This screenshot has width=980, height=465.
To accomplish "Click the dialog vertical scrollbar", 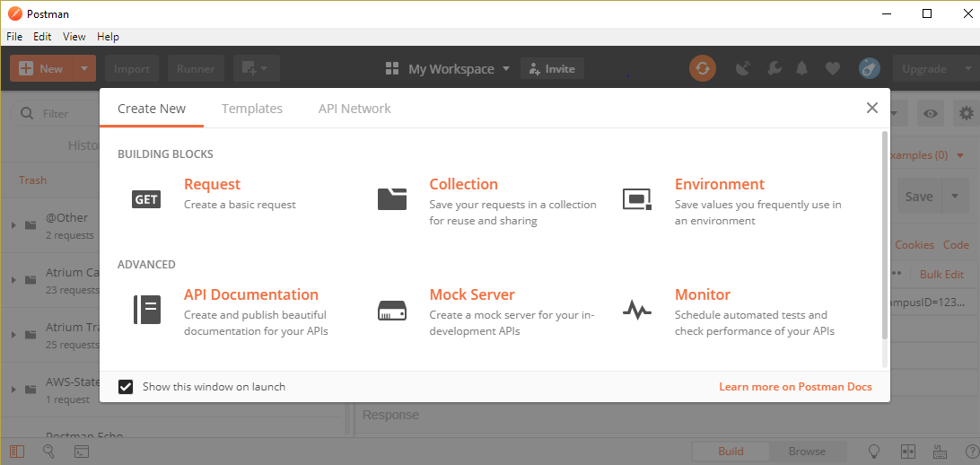I will [x=884, y=234].
